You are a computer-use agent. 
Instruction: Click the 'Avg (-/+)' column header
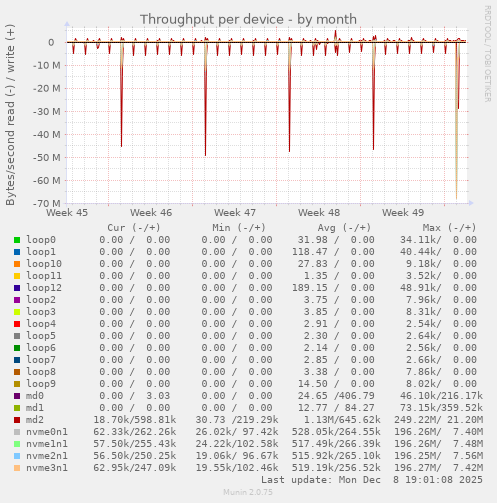pos(344,228)
